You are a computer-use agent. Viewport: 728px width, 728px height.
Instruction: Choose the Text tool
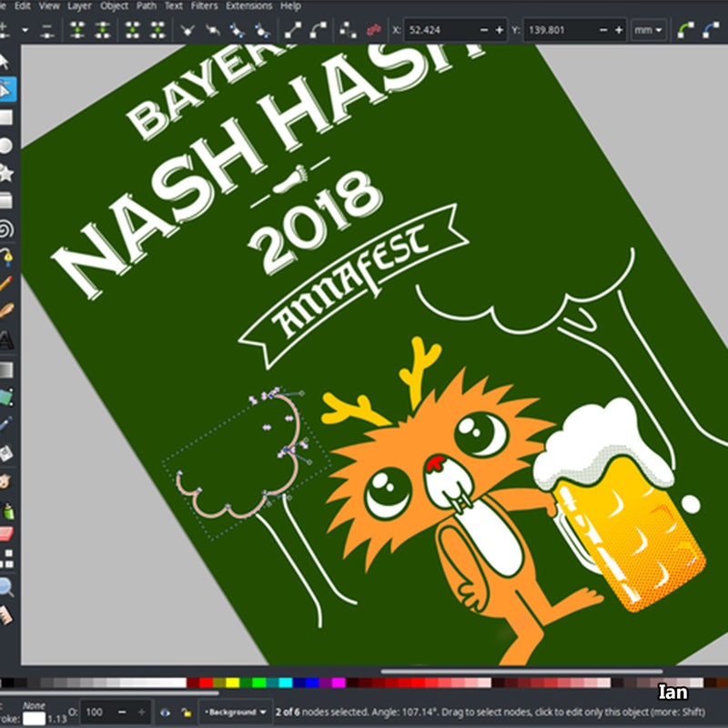pyautogui.click(x=11, y=337)
